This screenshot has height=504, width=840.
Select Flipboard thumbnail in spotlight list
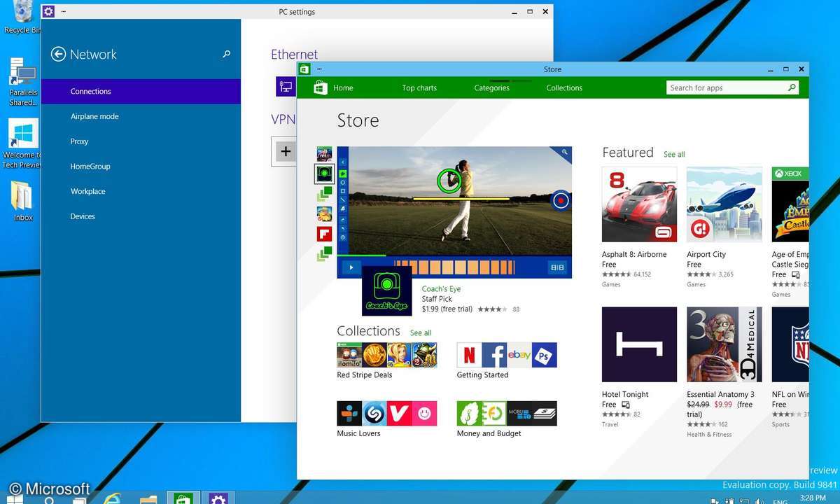pos(324,234)
